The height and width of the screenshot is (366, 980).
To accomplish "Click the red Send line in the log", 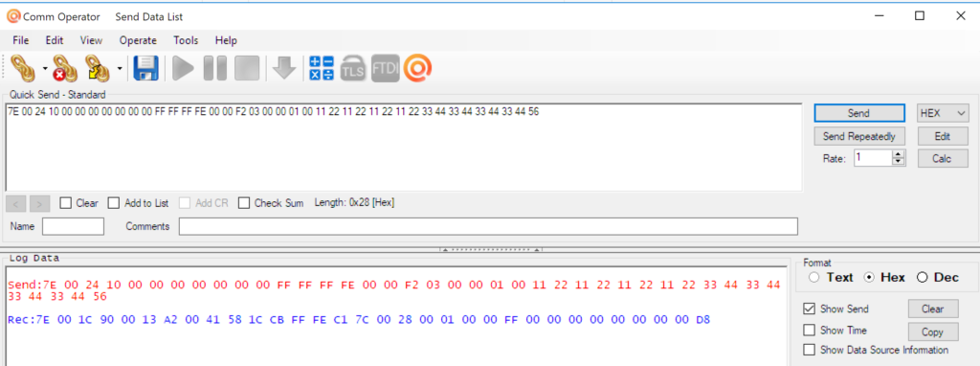I will [394, 290].
